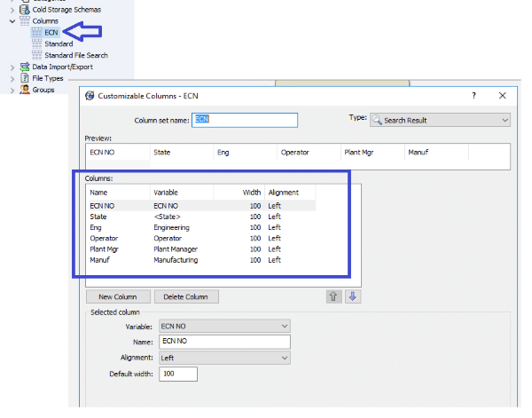This screenshot has width=532, height=418.
Task: Click the Variable header in Columns list
Action: coord(182,193)
